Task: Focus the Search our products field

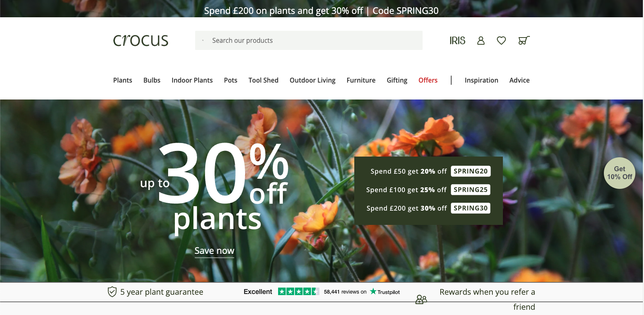Action: coord(309,41)
